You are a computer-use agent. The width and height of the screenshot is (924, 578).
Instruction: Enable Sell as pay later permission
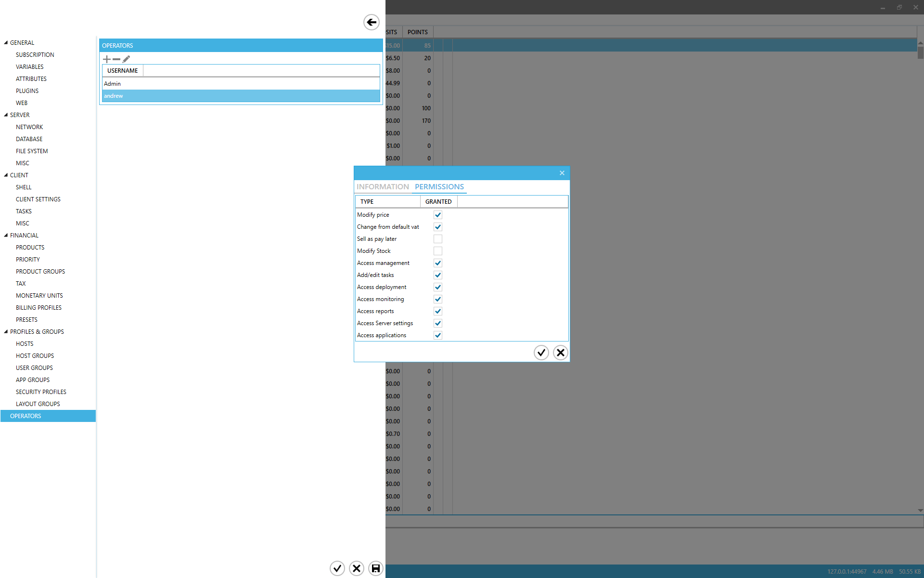click(437, 239)
